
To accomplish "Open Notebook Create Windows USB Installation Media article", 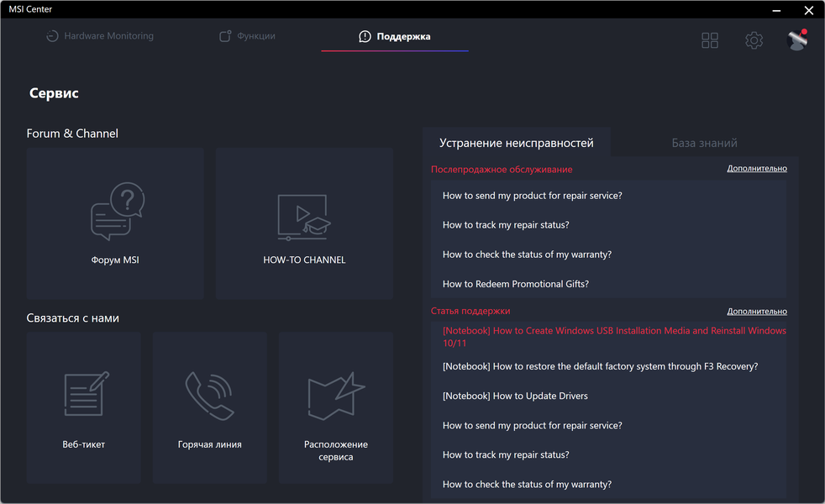I will click(x=614, y=337).
